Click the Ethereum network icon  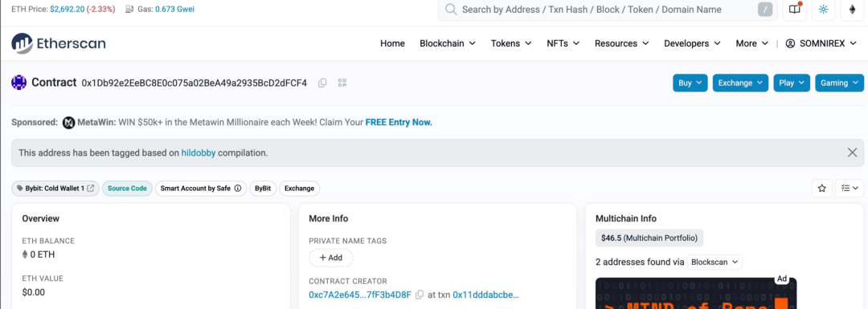click(852, 10)
